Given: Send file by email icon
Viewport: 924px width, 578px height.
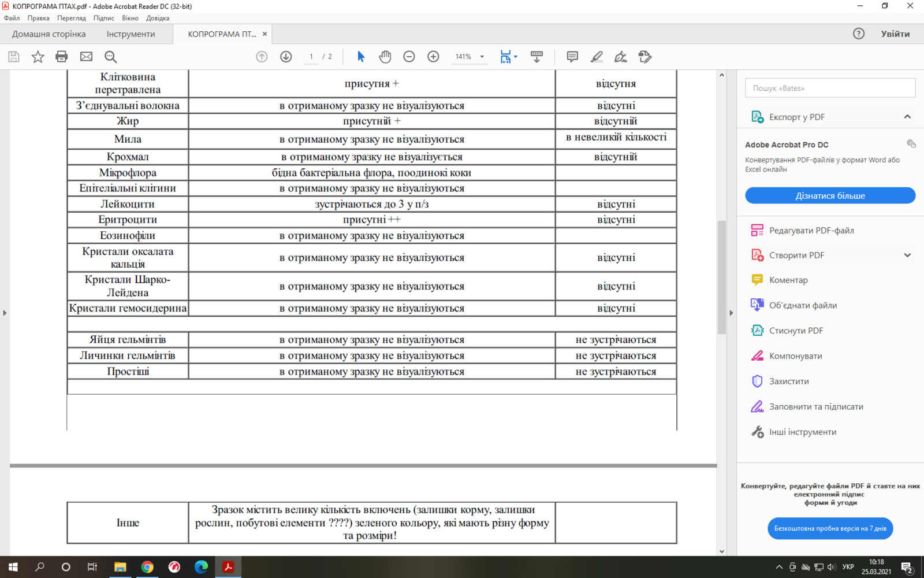Looking at the screenshot, I should 86,57.
